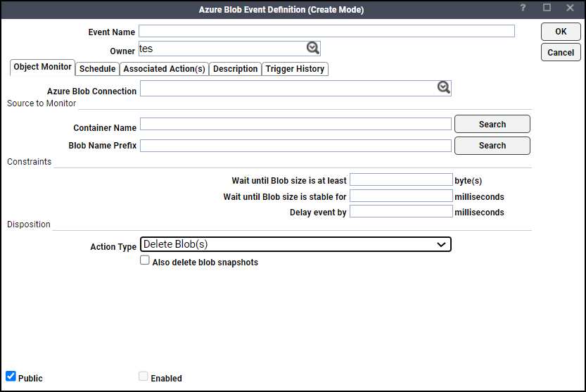Screen dimensions: 586x392
Task: Focus the minimum Blob size bytes field
Action: (x=401, y=179)
